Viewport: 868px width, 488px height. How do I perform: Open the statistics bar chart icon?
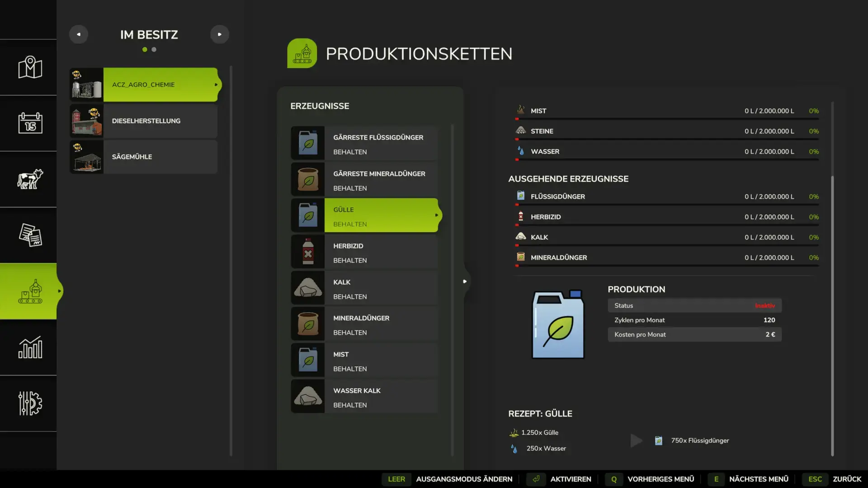[30, 347]
